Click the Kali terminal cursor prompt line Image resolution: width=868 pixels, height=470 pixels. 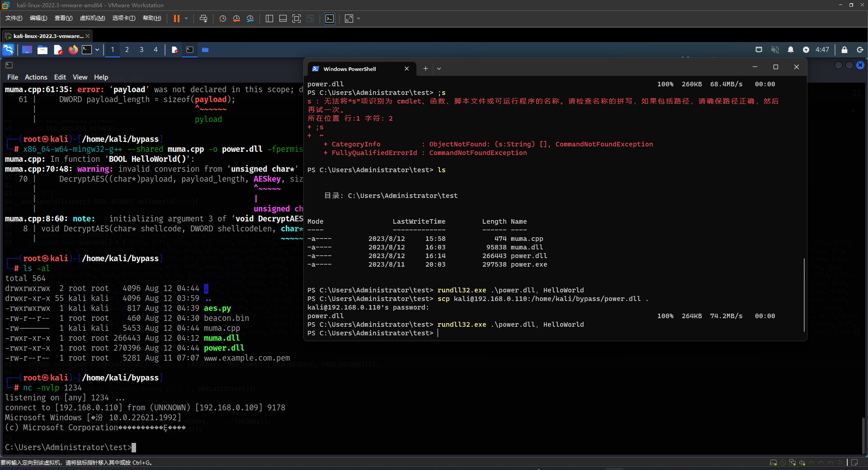click(70, 447)
